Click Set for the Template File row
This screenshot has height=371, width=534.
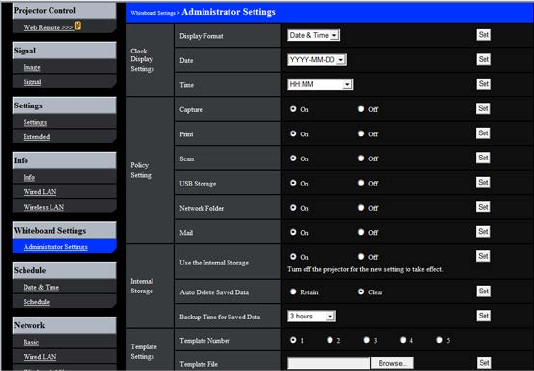coord(484,363)
